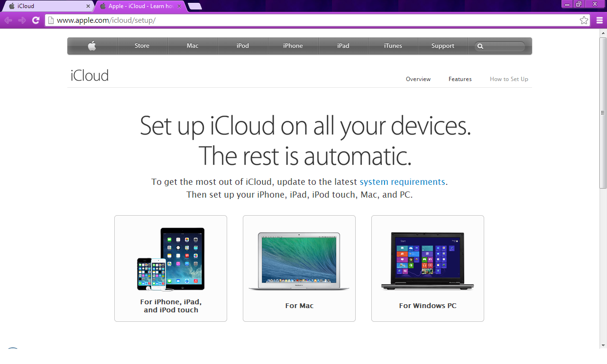Image resolution: width=607 pixels, height=364 pixels.
Task: Click the vertical scrollbar thumb
Action: (603, 112)
